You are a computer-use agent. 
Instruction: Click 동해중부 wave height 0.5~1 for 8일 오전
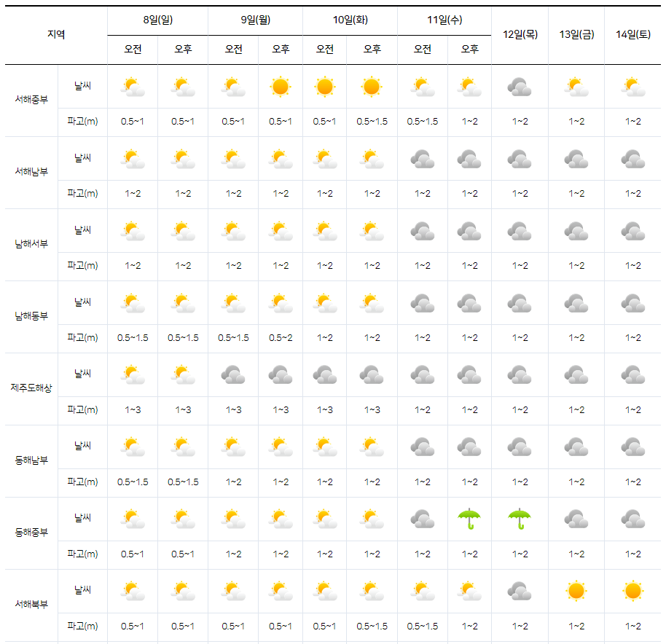[133, 554]
